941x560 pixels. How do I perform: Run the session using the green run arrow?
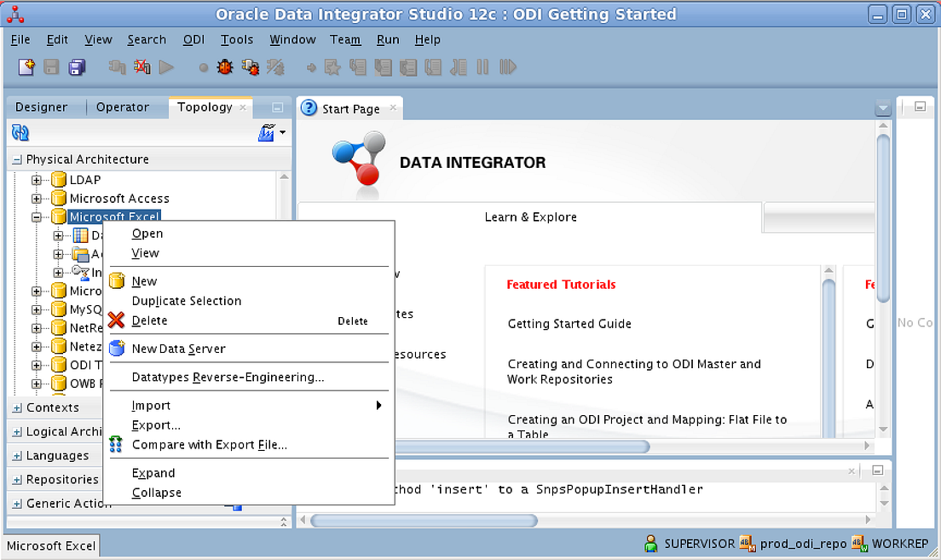pos(167,66)
